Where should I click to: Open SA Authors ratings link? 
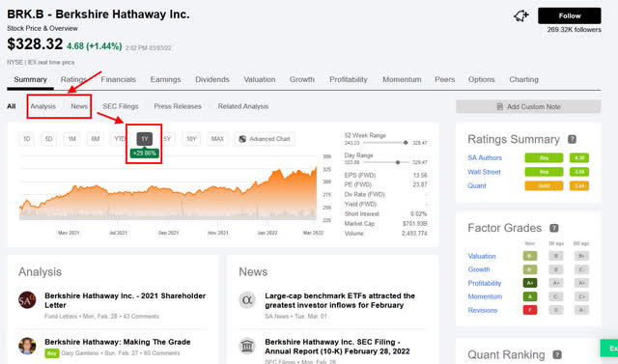point(485,157)
